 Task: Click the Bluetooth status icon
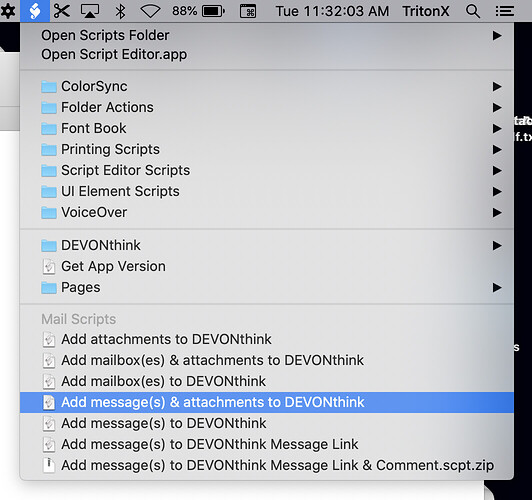120,11
